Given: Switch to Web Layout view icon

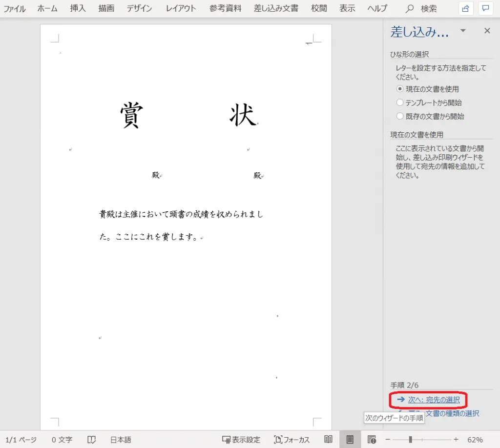Looking at the screenshot, I should tap(372, 439).
